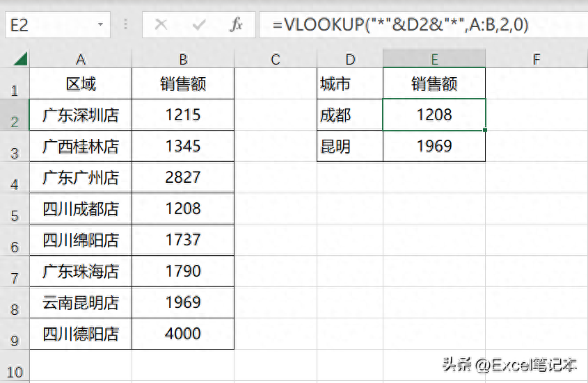Screen dimensions: 588x383
Task: Click into the VLOOKUP formula bar text
Action: 401,25
